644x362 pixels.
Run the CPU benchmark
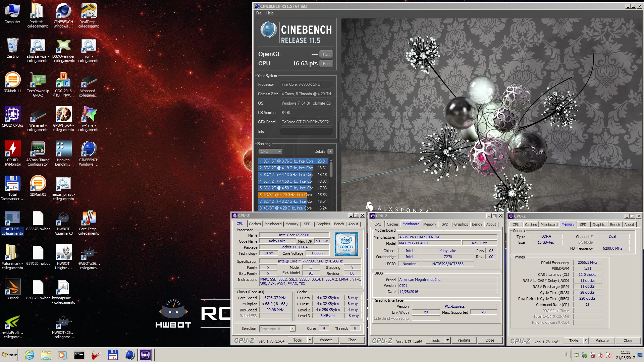[326, 64]
